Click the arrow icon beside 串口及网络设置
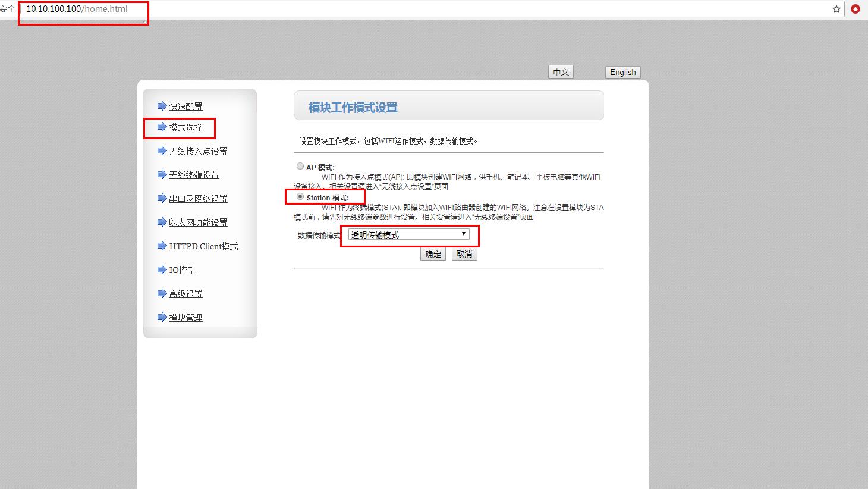This screenshot has height=489, width=868. coord(162,198)
